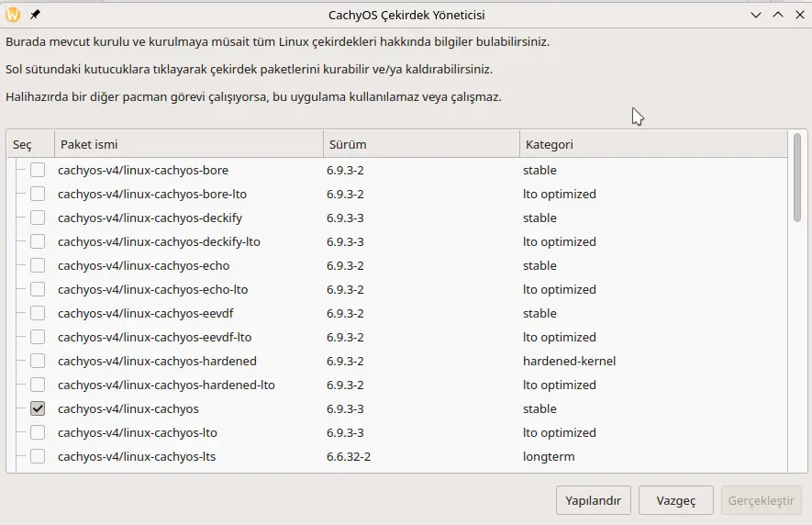Image resolution: width=812 pixels, height=525 pixels.
Task: Click stable category in linux-cachyos-bore row
Action: click(539, 170)
